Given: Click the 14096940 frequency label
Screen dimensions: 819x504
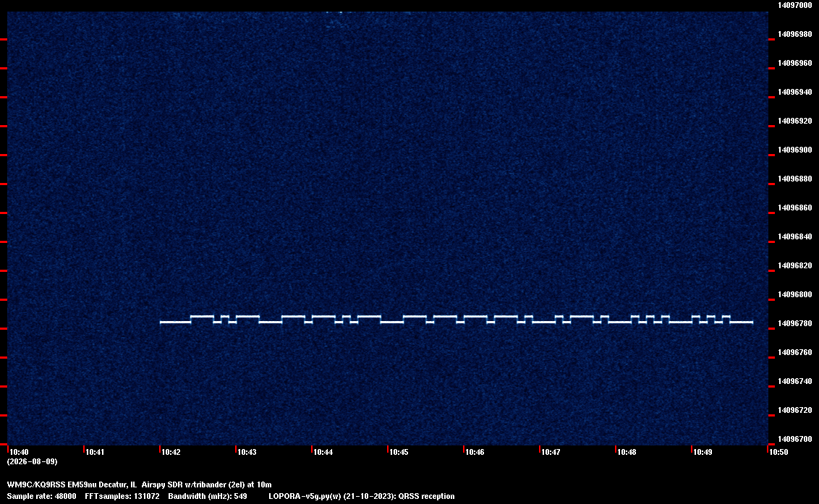Looking at the screenshot, I should (x=794, y=92).
